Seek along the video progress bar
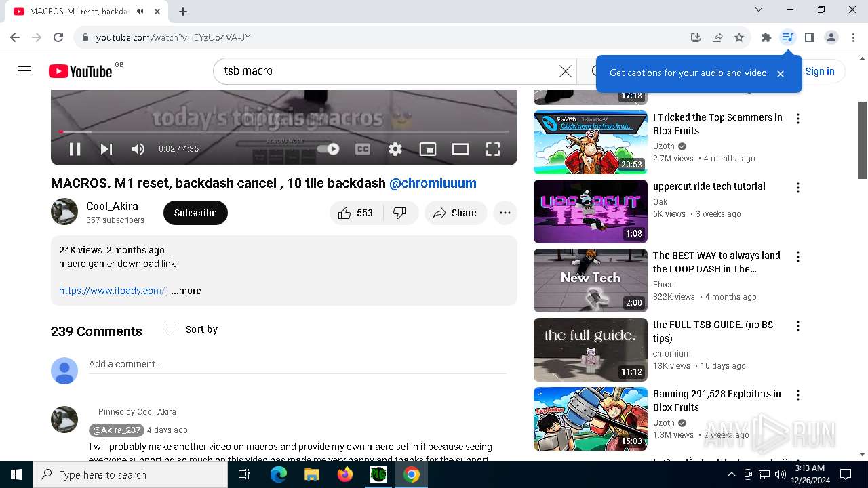Viewport: 868px width, 488px height. pyautogui.click(x=284, y=131)
